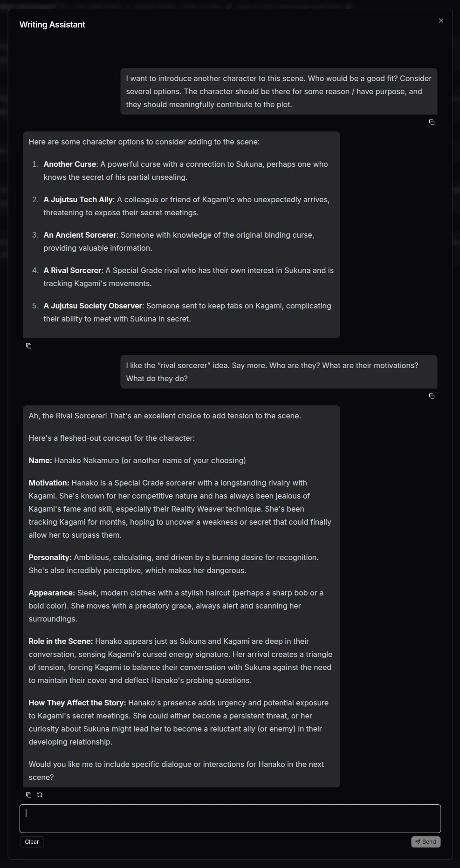Select the 'Another Curse' list option
Screen dimensions: 460x868
(185, 170)
